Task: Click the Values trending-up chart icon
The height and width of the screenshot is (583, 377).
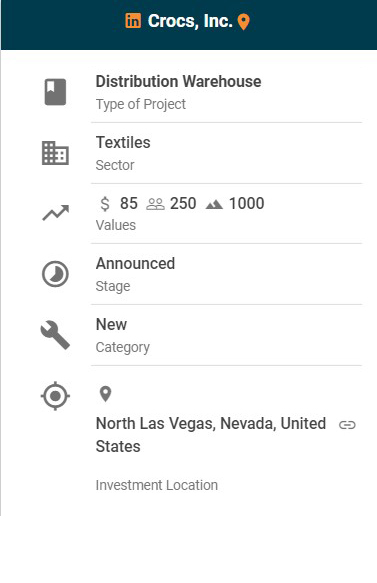Action: (x=55, y=213)
